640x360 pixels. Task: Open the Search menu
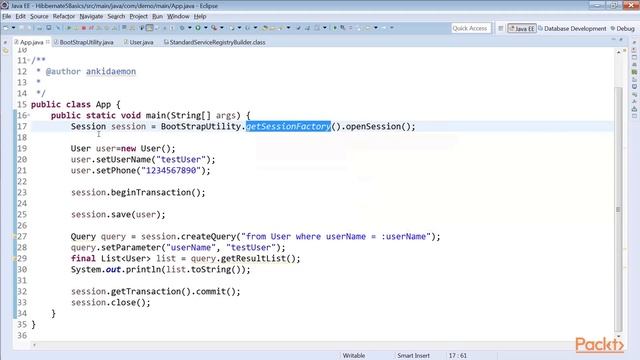tap(116, 16)
